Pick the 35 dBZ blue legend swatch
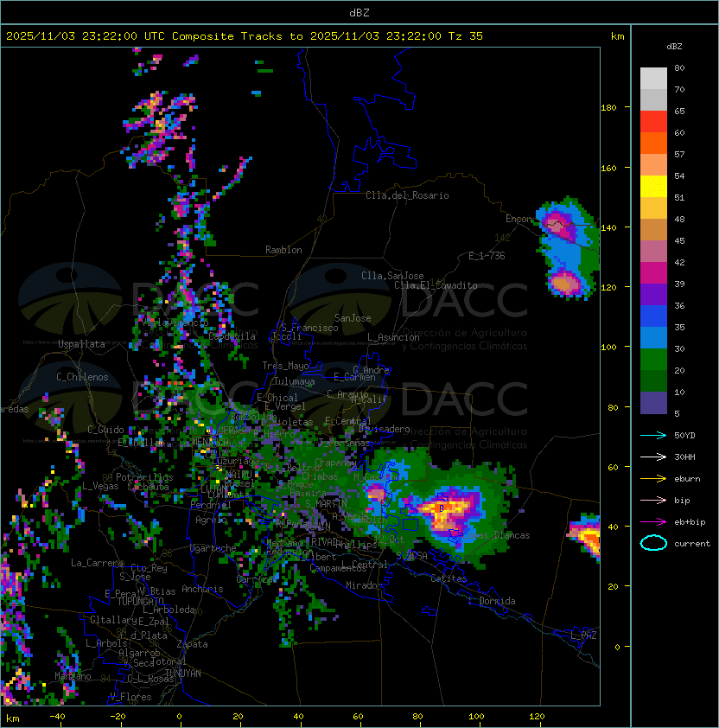This screenshot has width=719, height=728. pyautogui.click(x=653, y=337)
